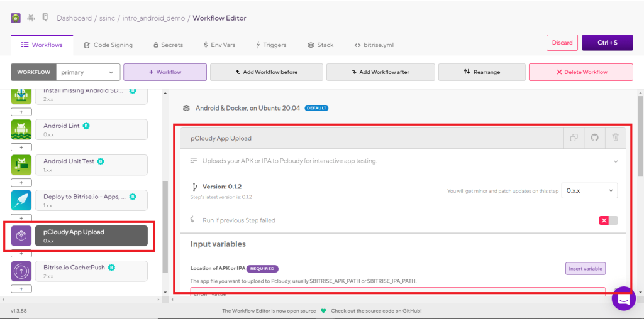
Task: Open the primary workflow selector dropdown
Action: click(x=88, y=72)
